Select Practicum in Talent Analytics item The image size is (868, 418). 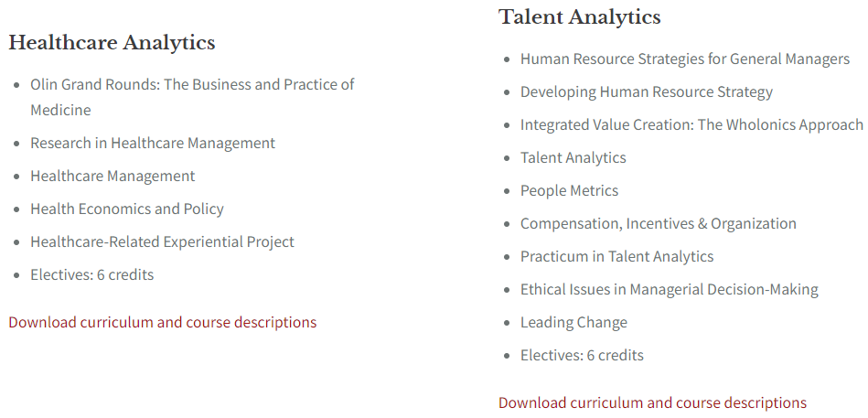[616, 256]
